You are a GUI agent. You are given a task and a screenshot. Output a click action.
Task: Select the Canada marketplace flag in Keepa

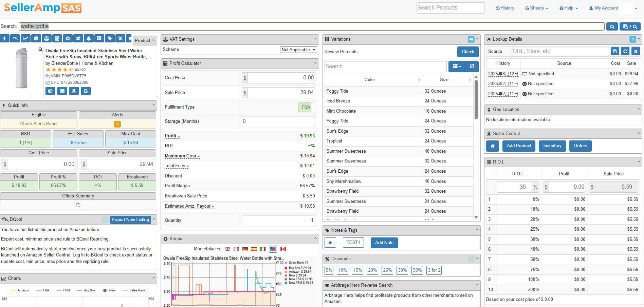click(x=283, y=249)
